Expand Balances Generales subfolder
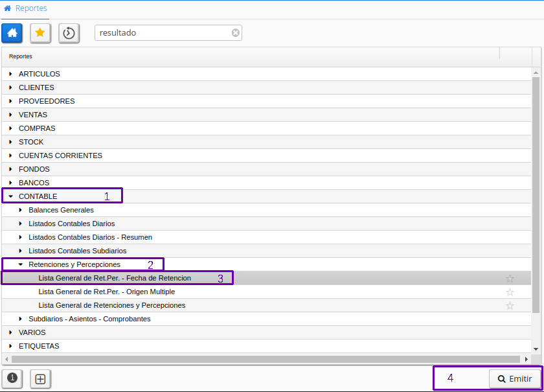The image size is (544, 392). click(21, 210)
